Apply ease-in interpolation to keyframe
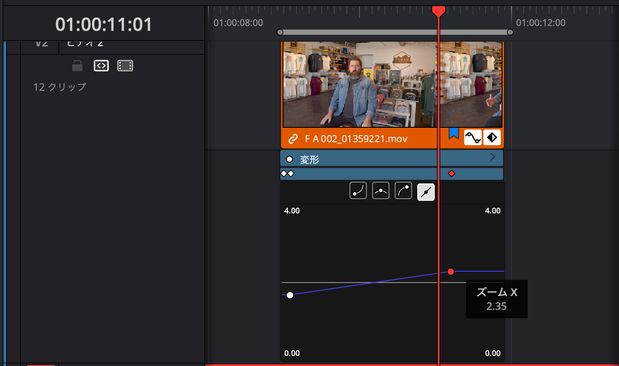The image size is (619, 366). click(358, 191)
